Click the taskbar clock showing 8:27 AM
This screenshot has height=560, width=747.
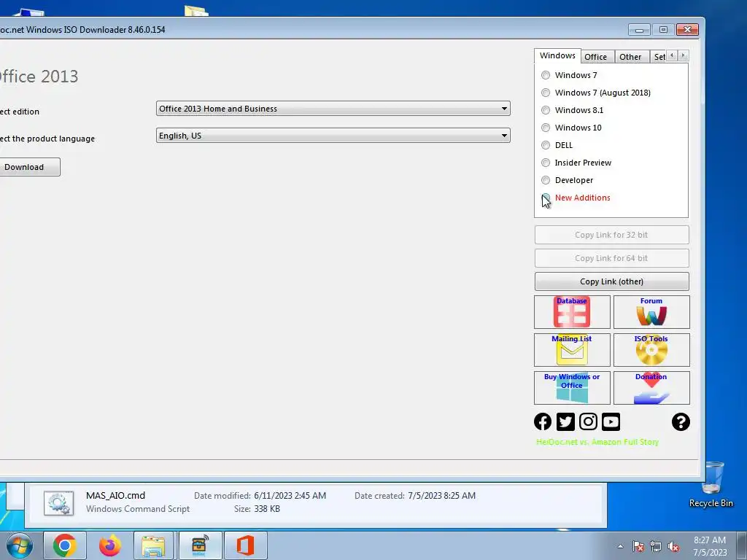[x=710, y=546]
